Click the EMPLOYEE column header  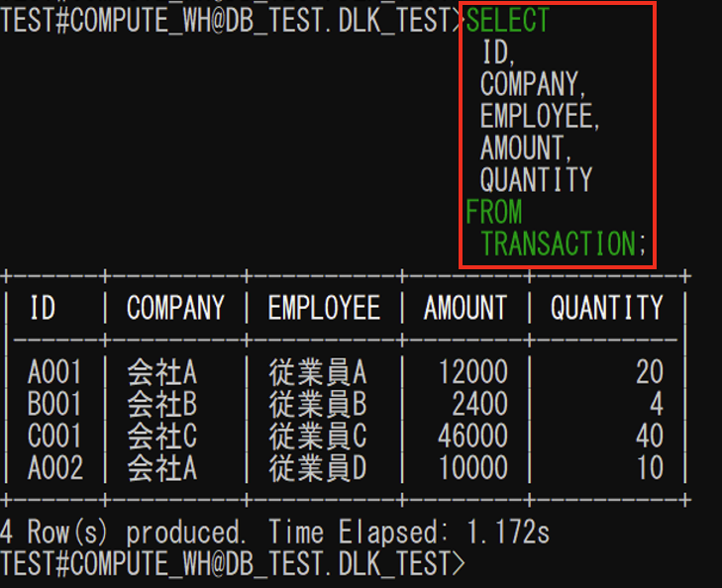tap(323, 308)
